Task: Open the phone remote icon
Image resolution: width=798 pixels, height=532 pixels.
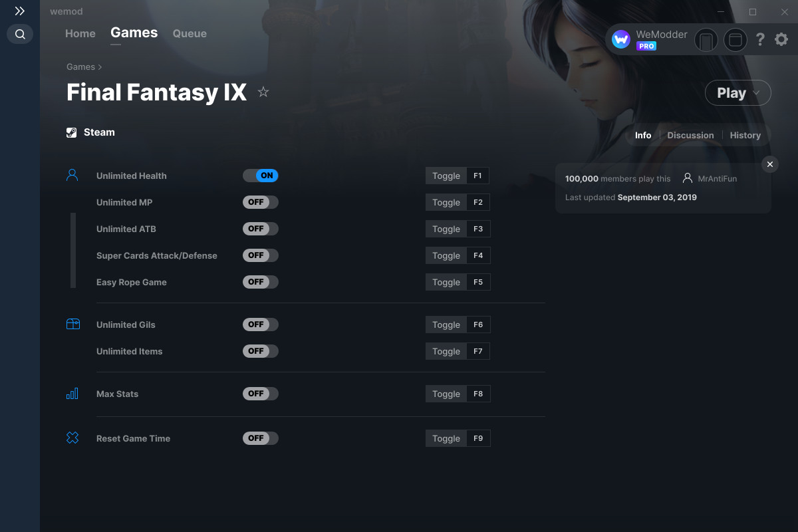Action: [x=706, y=40]
